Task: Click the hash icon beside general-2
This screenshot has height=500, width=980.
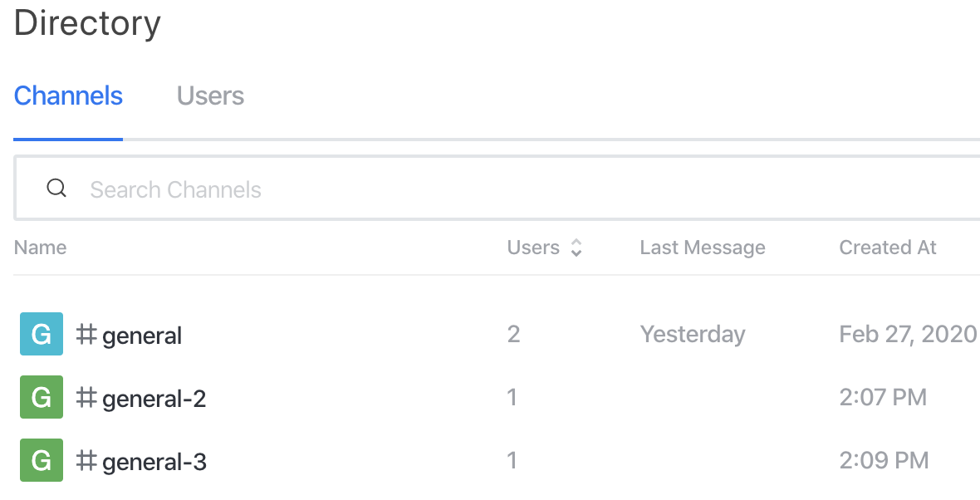Action: tap(86, 398)
